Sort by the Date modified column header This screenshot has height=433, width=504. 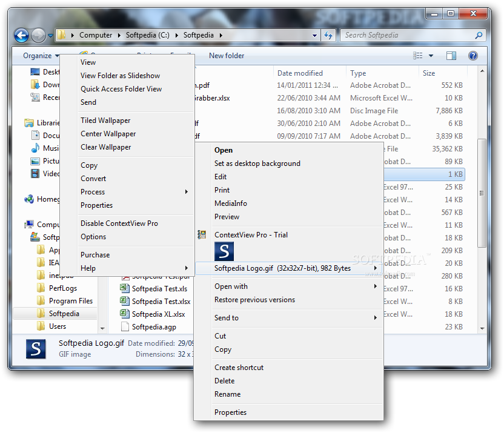pyautogui.click(x=300, y=73)
